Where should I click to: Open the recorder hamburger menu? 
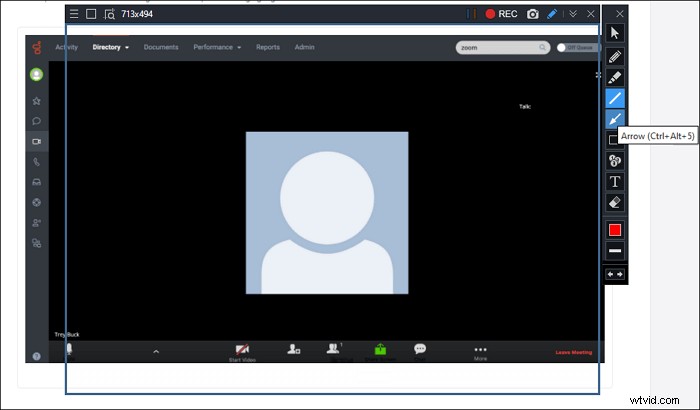pyautogui.click(x=74, y=14)
